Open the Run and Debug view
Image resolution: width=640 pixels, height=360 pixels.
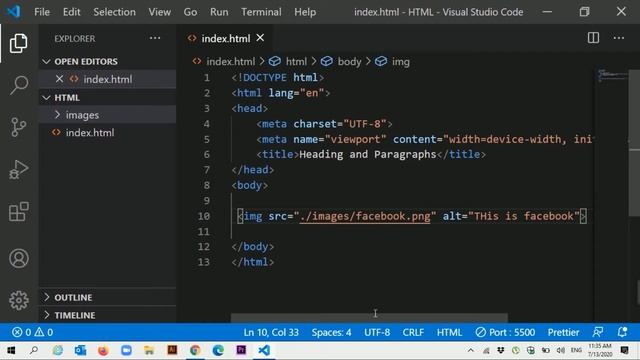[x=19, y=169]
